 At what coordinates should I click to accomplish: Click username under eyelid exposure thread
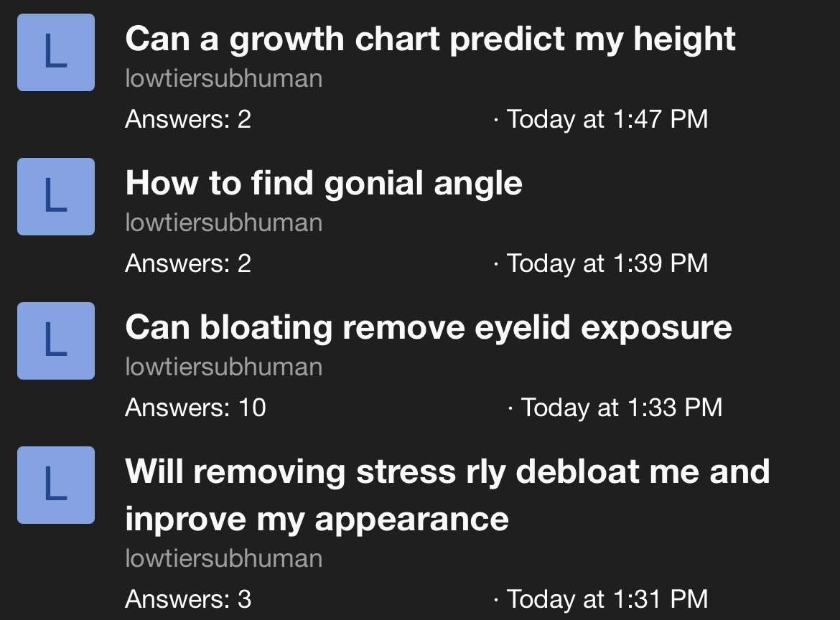click(x=224, y=367)
